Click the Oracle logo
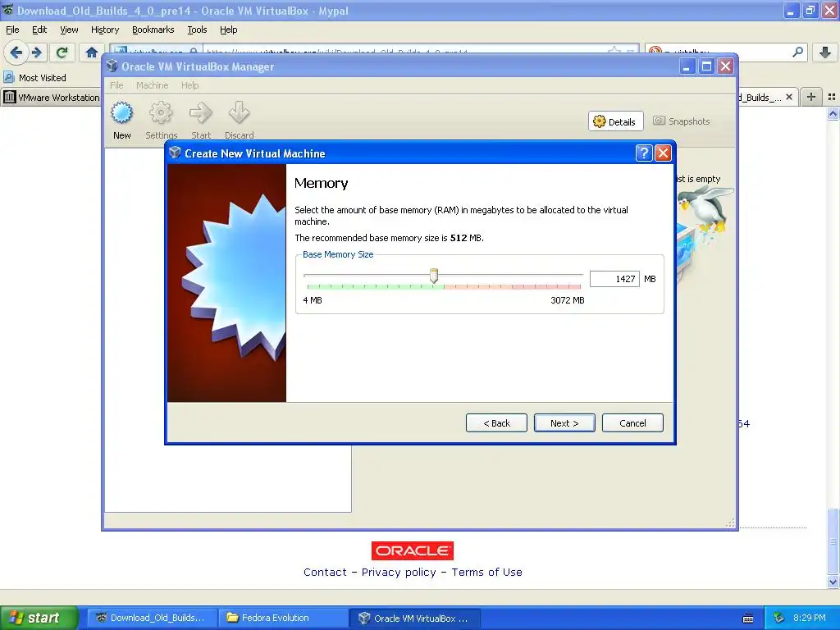The width and height of the screenshot is (840, 630). pos(413,550)
